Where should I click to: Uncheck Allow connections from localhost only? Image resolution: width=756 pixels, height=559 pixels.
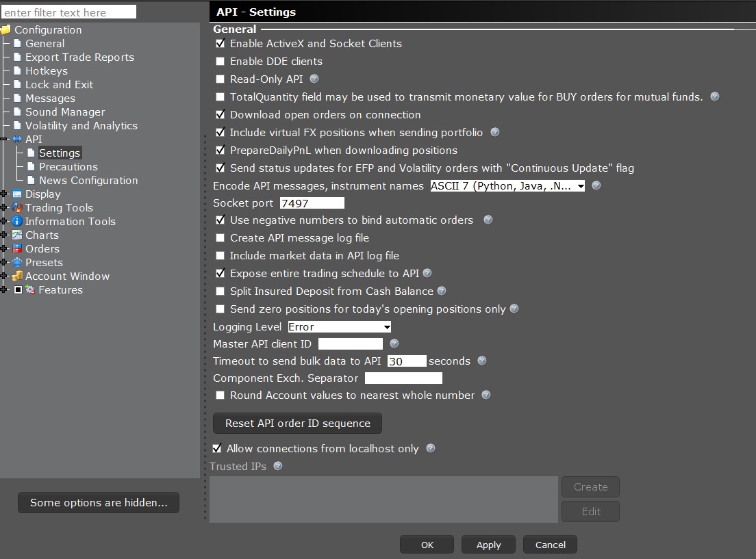click(217, 448)
